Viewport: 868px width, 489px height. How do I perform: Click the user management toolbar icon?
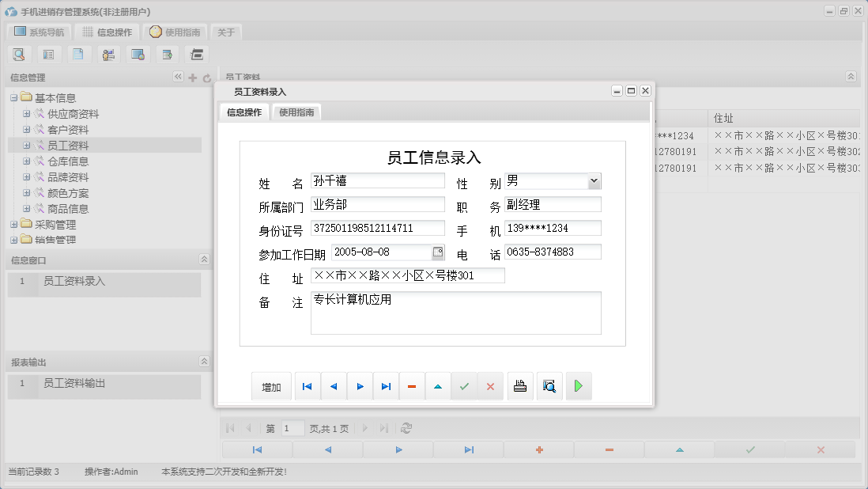pos(108,55)
